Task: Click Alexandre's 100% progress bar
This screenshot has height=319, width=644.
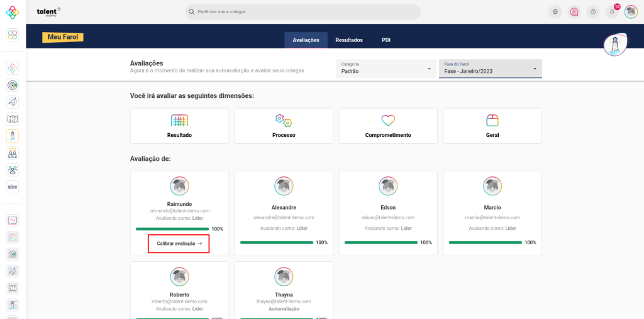Action: pyautogui.click(x=277, y=242)
